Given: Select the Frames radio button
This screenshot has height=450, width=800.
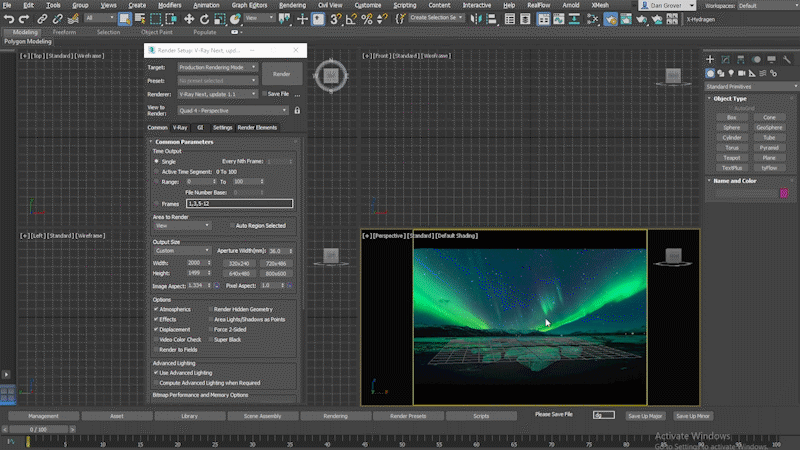Looking at the screenshot, I should [x=157, y=203].
